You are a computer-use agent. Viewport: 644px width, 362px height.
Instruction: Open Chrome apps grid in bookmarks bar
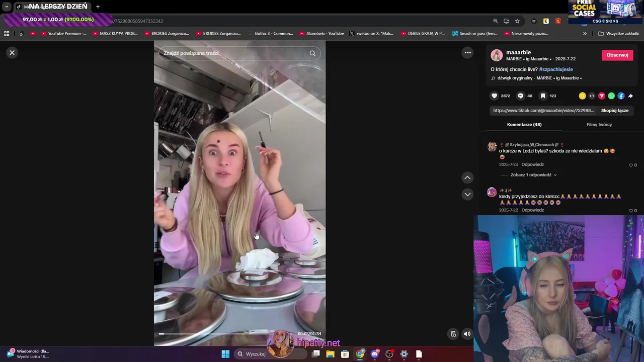pyautogui.click(x=7, y=34)
